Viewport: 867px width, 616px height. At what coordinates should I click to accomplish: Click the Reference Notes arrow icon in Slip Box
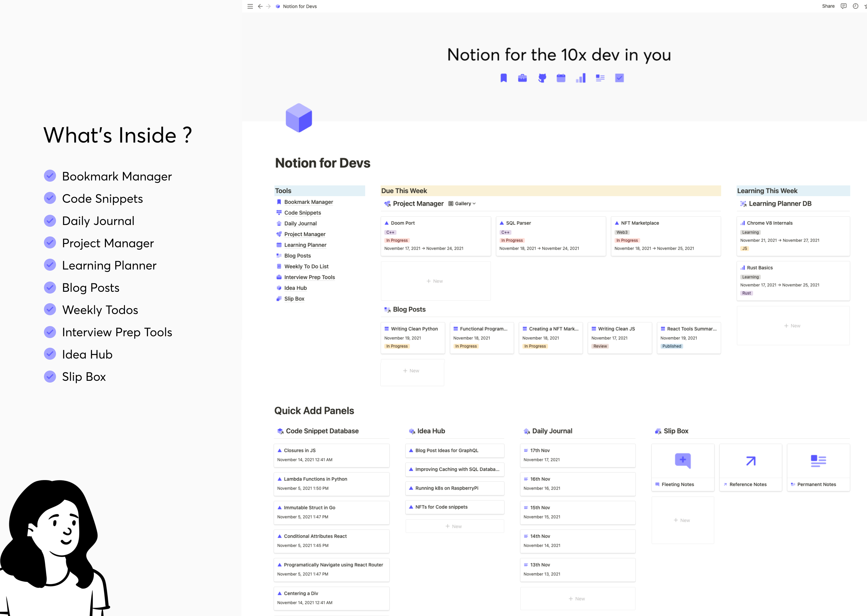tap(750, 460)
